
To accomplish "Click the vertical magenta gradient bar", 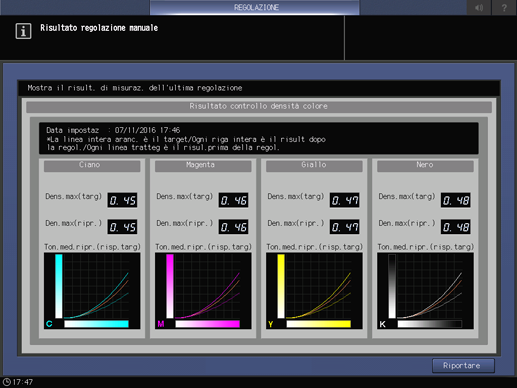I will 170,286.
